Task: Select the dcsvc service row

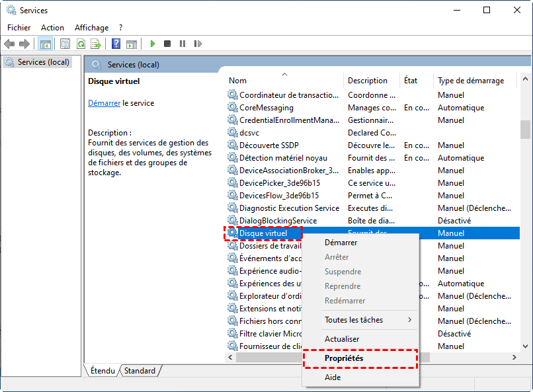Action: tap(372, 133)
